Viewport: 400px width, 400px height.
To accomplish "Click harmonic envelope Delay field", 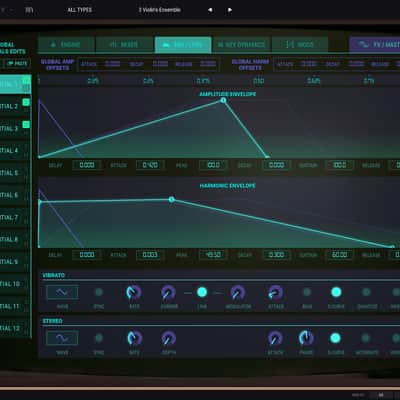I will click(x=87, y=255).
